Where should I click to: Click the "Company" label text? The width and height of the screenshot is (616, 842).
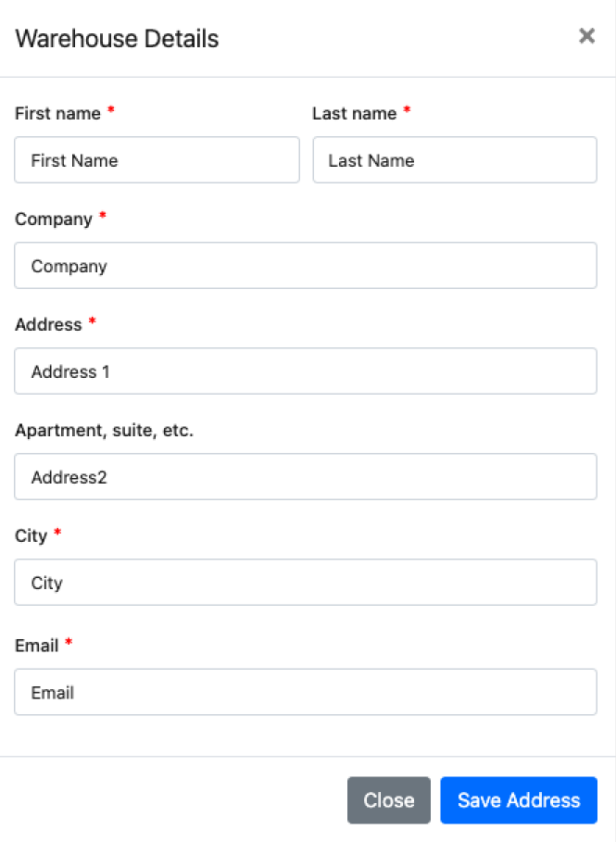pos(54,219)
